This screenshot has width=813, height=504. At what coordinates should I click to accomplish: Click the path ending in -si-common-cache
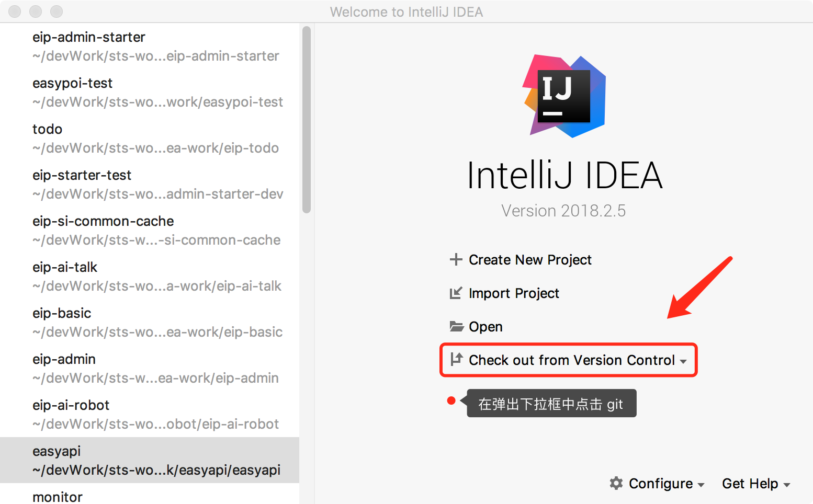pos(156,240)
